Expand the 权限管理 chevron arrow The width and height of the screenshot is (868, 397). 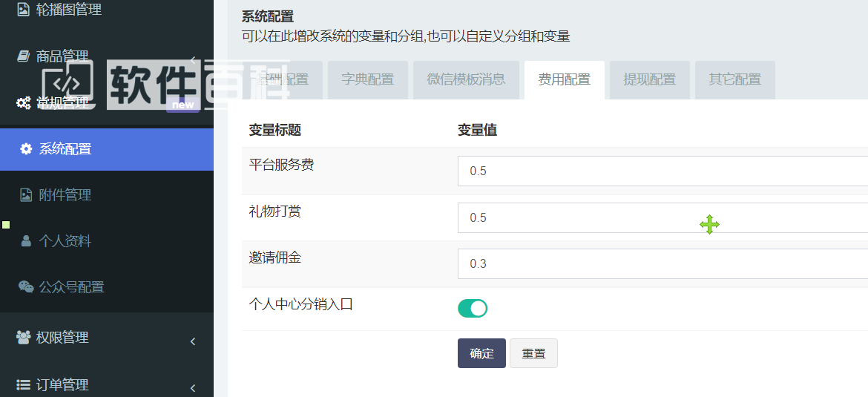click(x=193, y=341)
